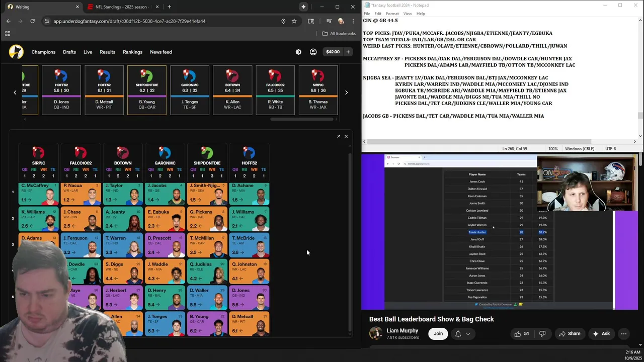The height and width of the screenshot is (362, 644).
Task: Go back in the Chrome browser
Action: point(8,21)
